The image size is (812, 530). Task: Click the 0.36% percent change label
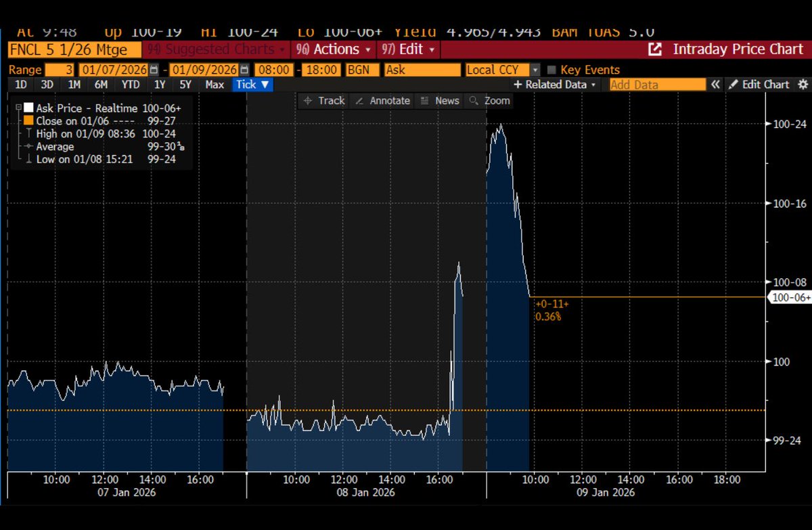click(x=548, y=316)
